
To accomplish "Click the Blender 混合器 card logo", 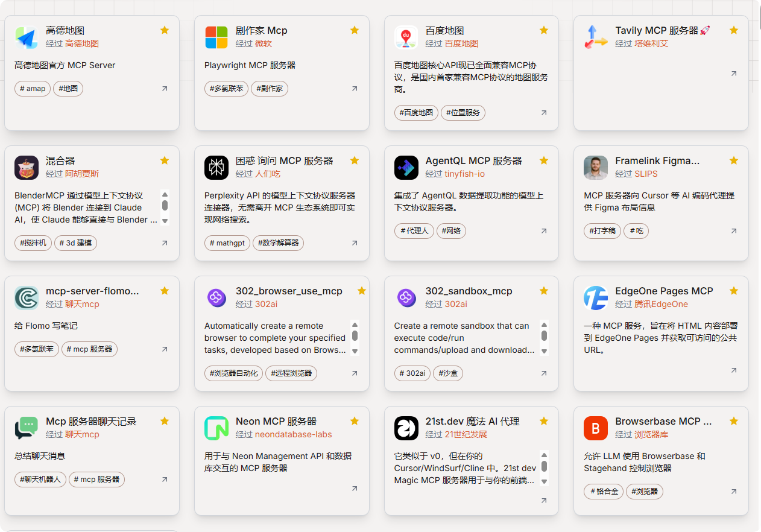I will (27, 168).
